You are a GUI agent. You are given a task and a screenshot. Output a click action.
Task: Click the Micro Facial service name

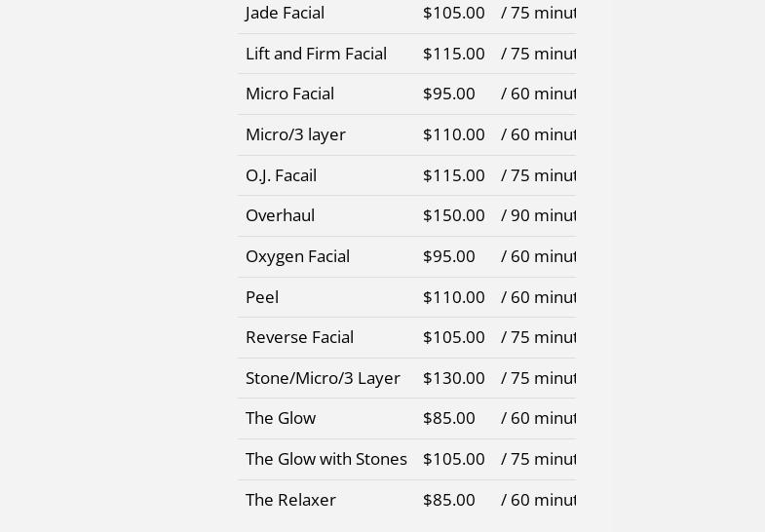click(x=289, y=94)
